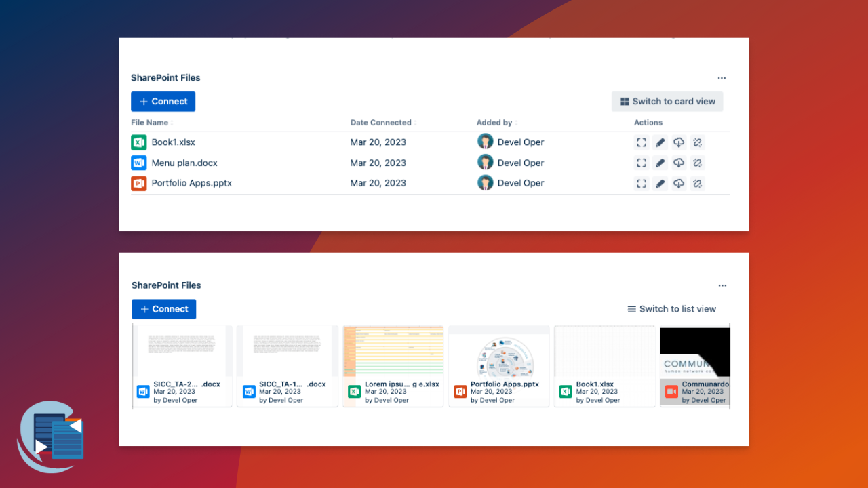Sort by Added by column

coord(496,123)
